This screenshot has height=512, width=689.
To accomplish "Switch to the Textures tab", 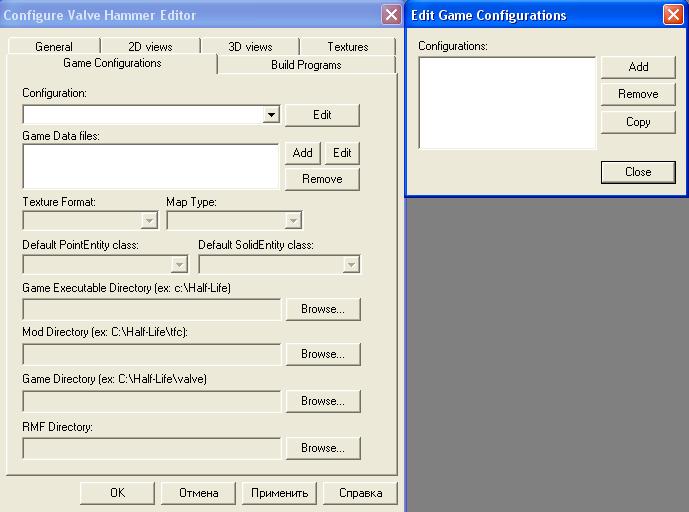I will (x=348, y=46).
